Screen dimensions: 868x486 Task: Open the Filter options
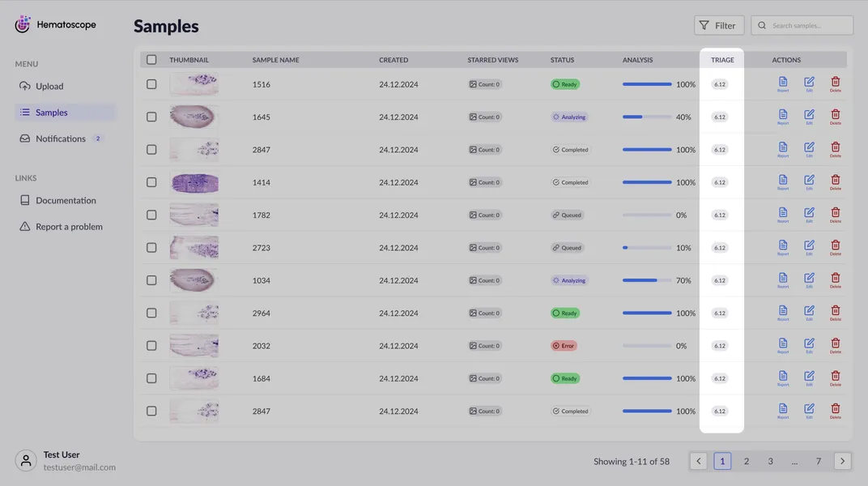tap(718, 25)
